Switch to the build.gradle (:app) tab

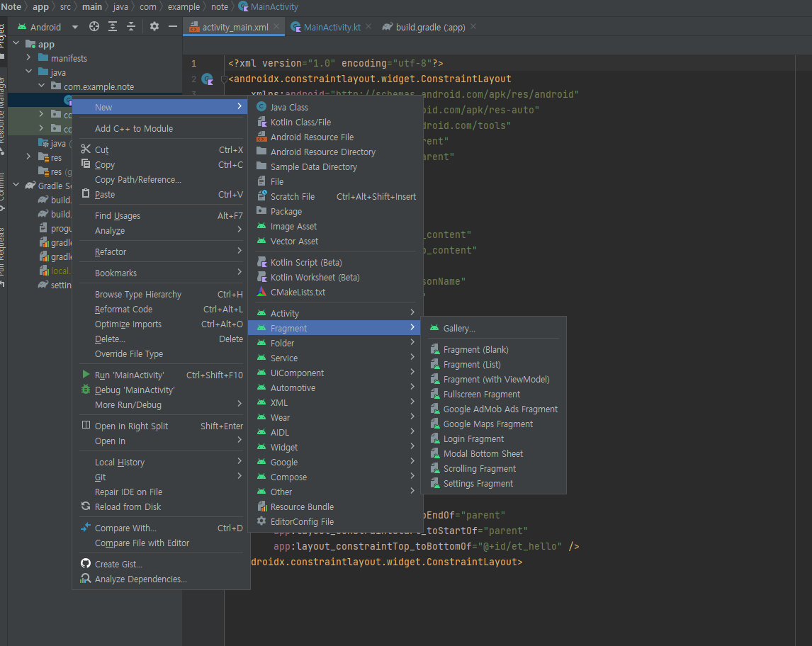(x=430, y=27)
